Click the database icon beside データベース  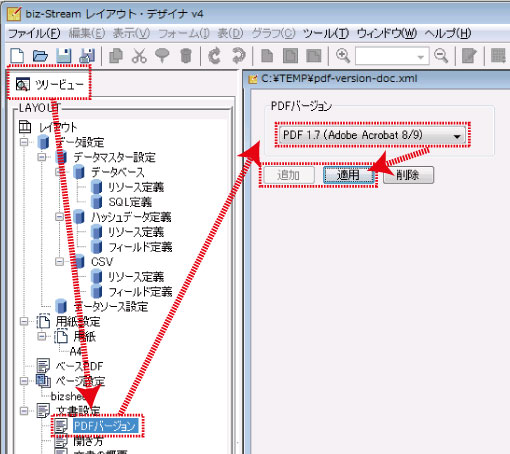(78, 172)
